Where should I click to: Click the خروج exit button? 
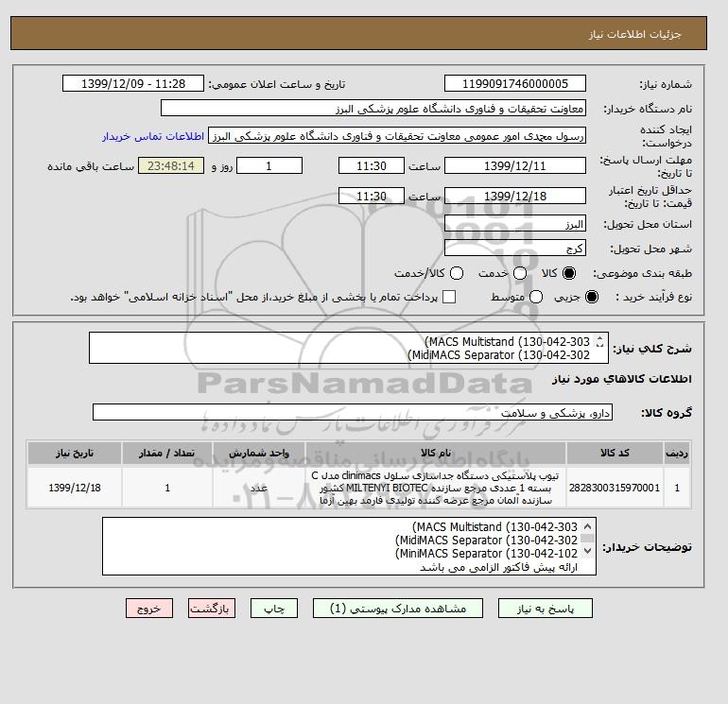click(x=149, y=608)
